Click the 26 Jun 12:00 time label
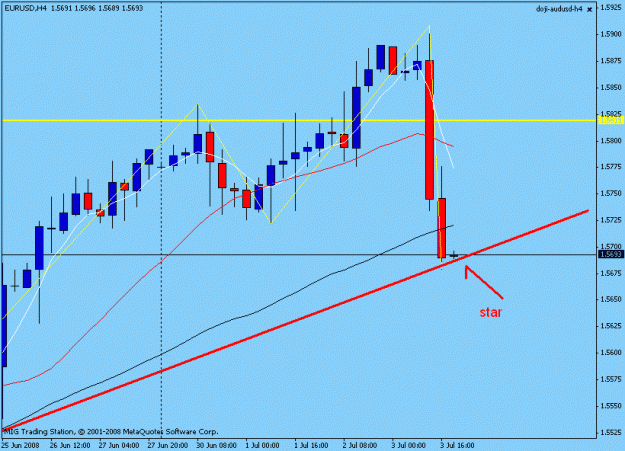This screenshot has height=451, width=625. tap(70, 445)
